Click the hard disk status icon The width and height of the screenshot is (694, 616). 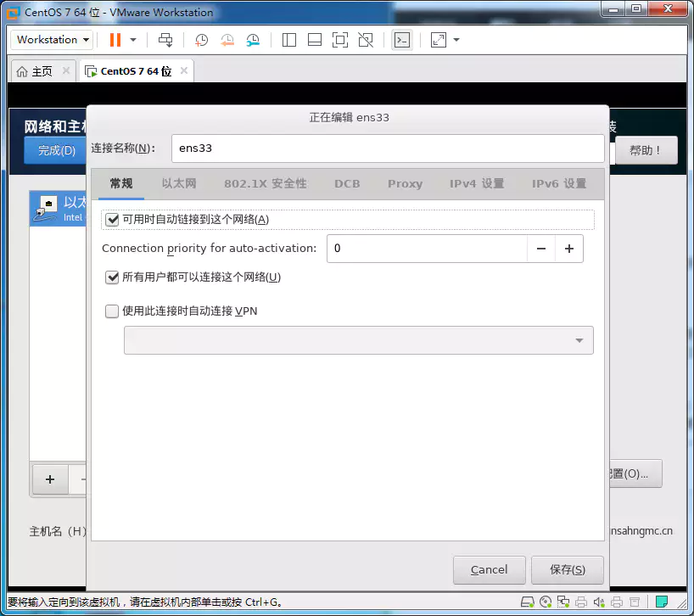(x=529, y=603)
